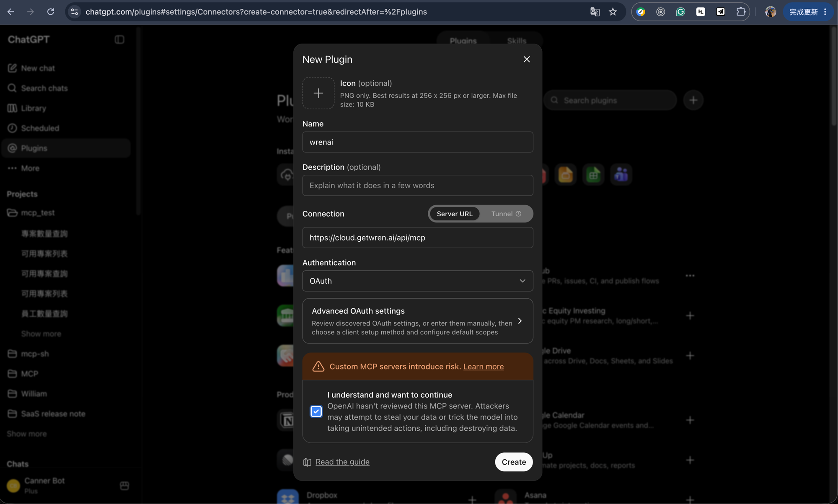The width and height of the screenshot is (838, 504).
Task: Open the three-dot options on GitHub row
Action: 690,276
